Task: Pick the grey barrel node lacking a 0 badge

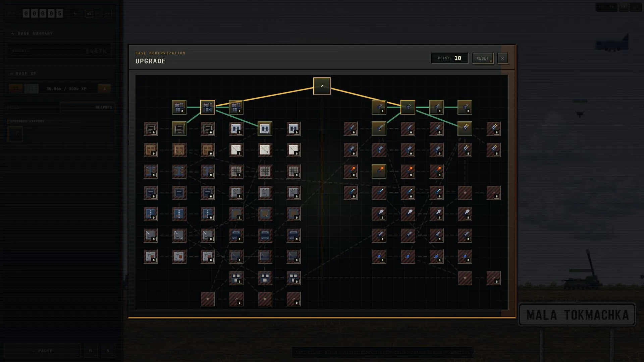Action: click(x=408, y=235)
